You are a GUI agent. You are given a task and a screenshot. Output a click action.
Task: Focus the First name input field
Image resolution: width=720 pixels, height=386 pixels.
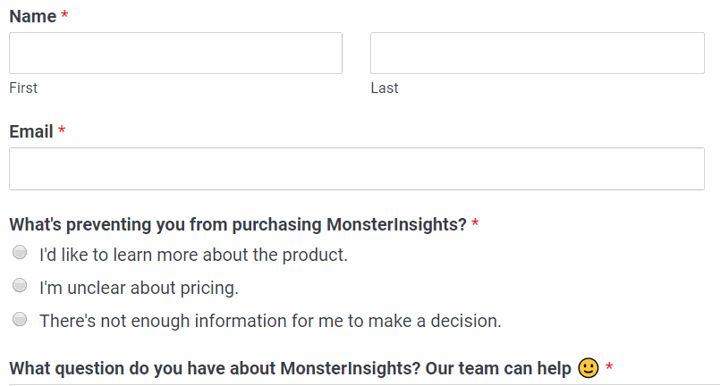(176, 53)
